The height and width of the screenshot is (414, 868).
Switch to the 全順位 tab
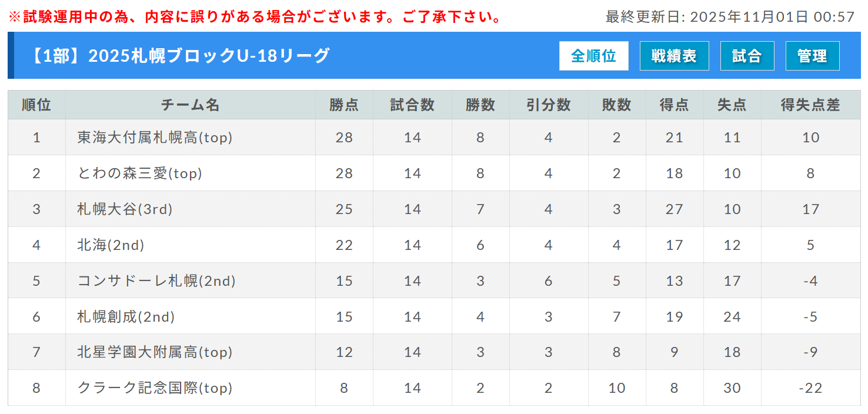(593, 56)
